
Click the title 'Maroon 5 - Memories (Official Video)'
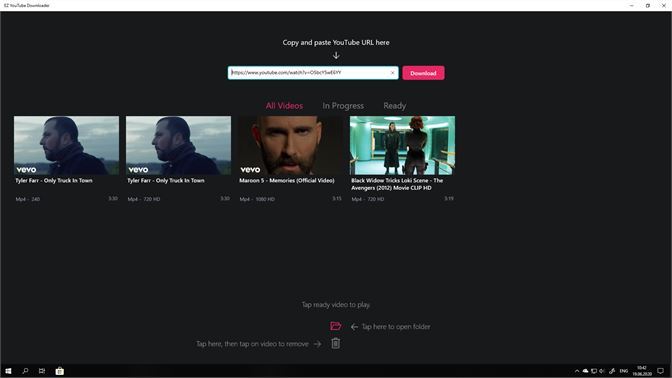(x=287, y=180)
